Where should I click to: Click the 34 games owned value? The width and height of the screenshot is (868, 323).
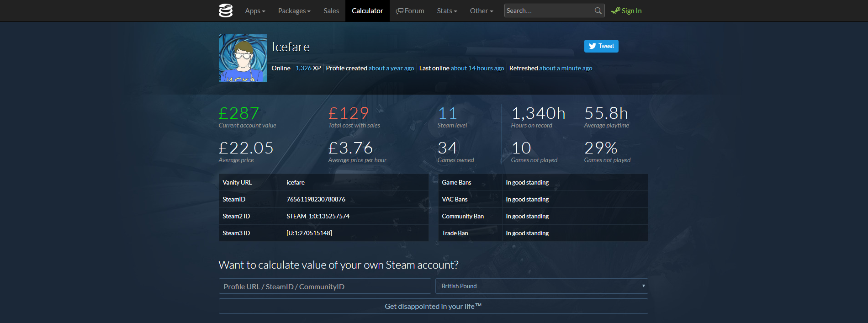click(447, 148)
